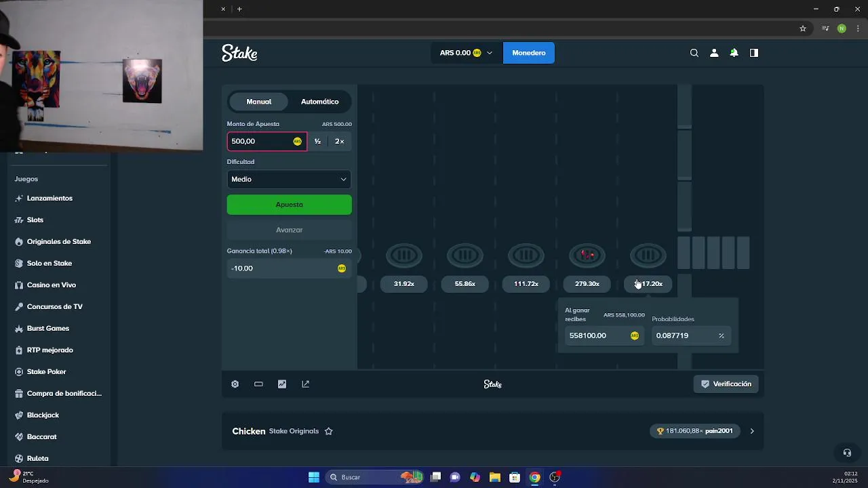This screenshot has width=868, height=488.
Task: Click the Chrome icon in the taskbar
Action: tap(535, 477)
